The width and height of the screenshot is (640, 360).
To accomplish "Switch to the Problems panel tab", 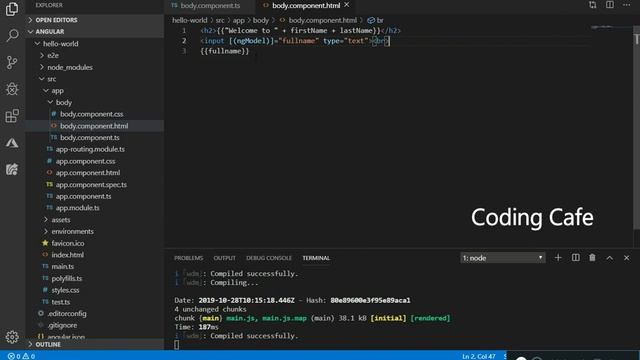I will coord(189,258).
